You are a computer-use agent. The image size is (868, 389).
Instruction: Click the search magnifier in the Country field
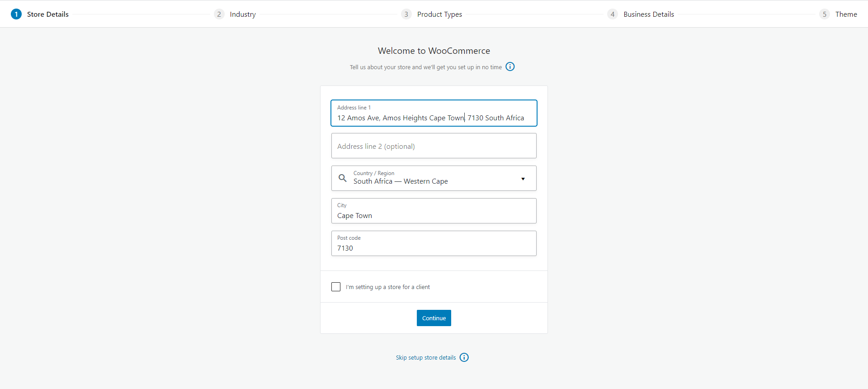(343, 178)
